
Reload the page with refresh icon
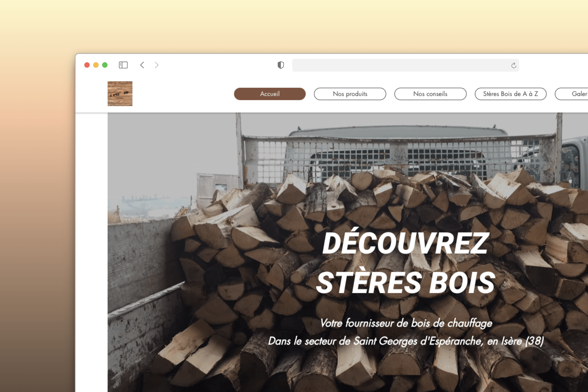[x=514, y=65]
